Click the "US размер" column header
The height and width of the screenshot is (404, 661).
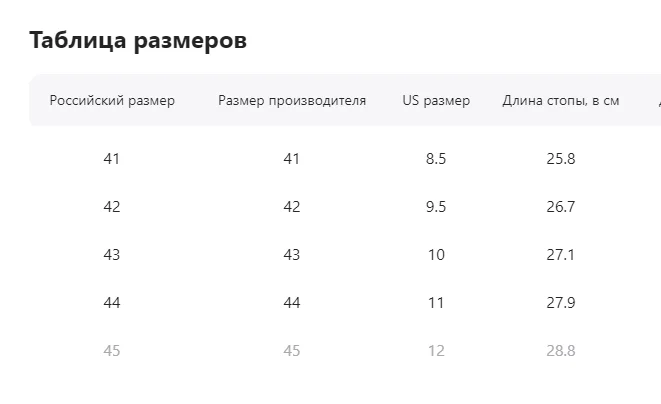436,100
